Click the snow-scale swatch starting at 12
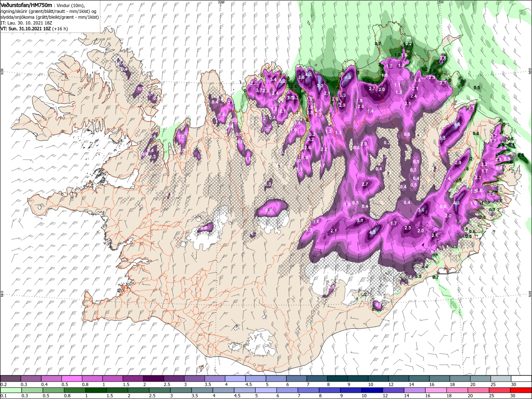This screenshot has height=399, width=532. coord(398,379)
